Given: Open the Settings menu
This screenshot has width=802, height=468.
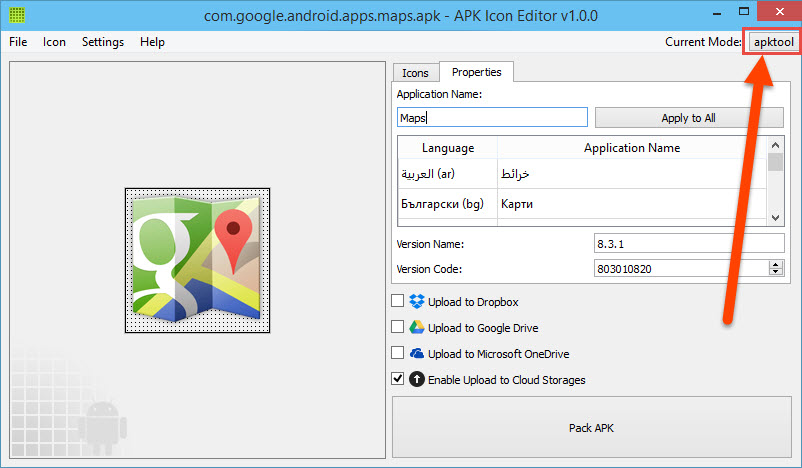Looking at the screenshot, I should coord(103,42).
